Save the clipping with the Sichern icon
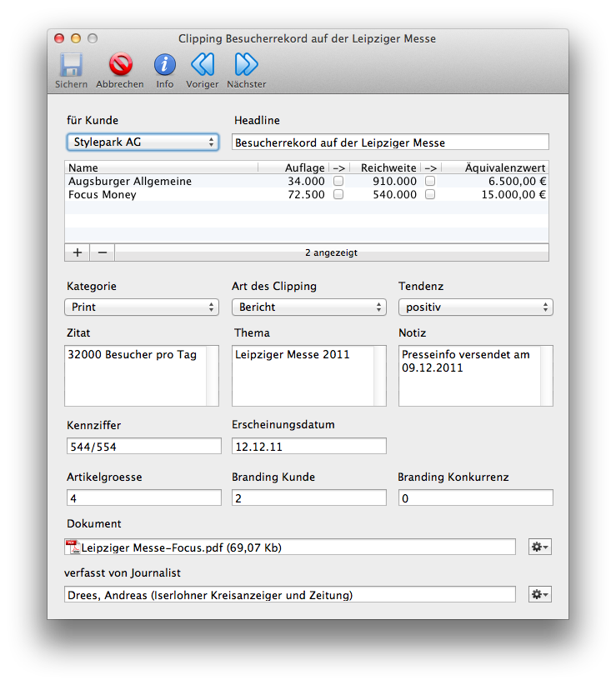616x685 pixels. point(71,65)
